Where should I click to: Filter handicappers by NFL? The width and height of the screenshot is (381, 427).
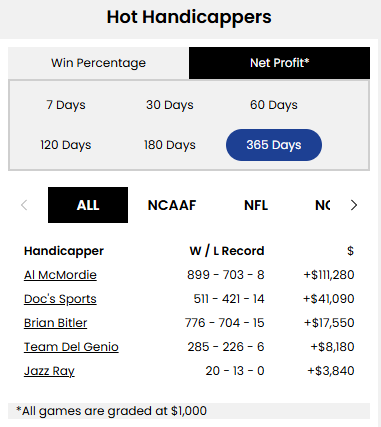[x=256, y=205]
